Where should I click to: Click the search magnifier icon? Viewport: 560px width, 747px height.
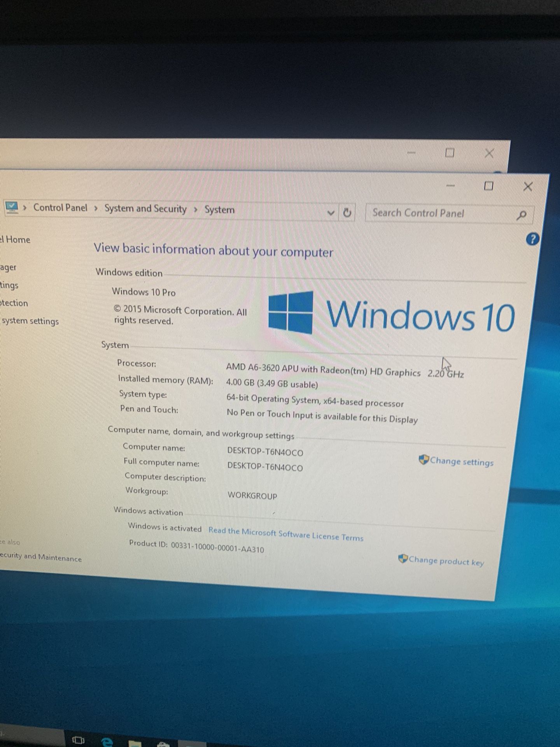click(521, 215)
